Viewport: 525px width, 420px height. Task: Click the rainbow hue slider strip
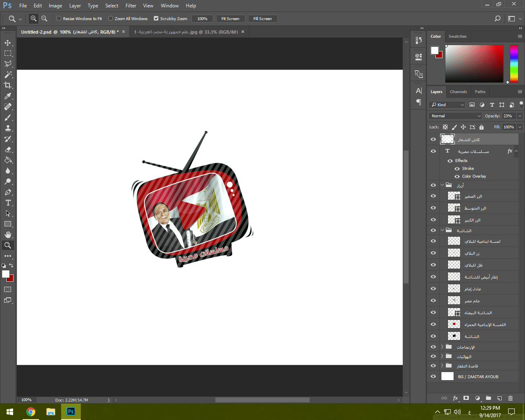(x=514, y=63)
